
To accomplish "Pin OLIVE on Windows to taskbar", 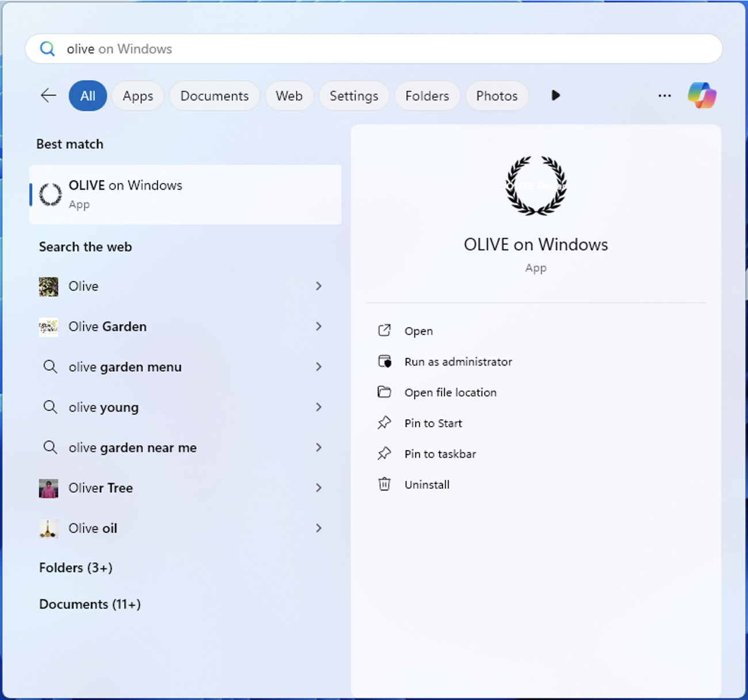I will click(440, 454).
